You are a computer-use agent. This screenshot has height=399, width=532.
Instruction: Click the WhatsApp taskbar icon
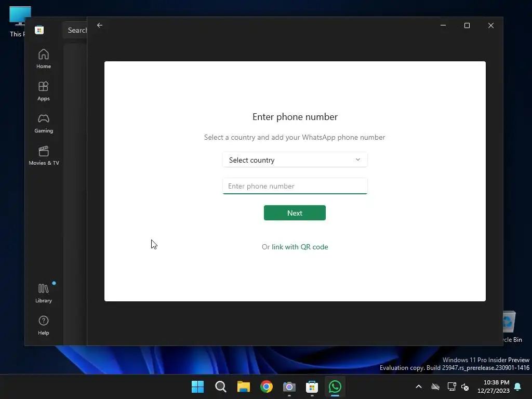pyautogui.click(x=335, y=387)
